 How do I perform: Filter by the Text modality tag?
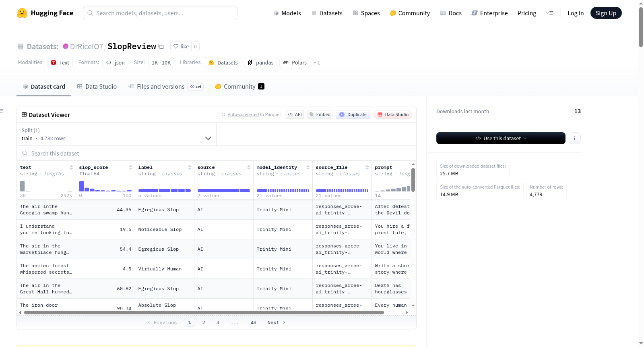coord(60,62)
